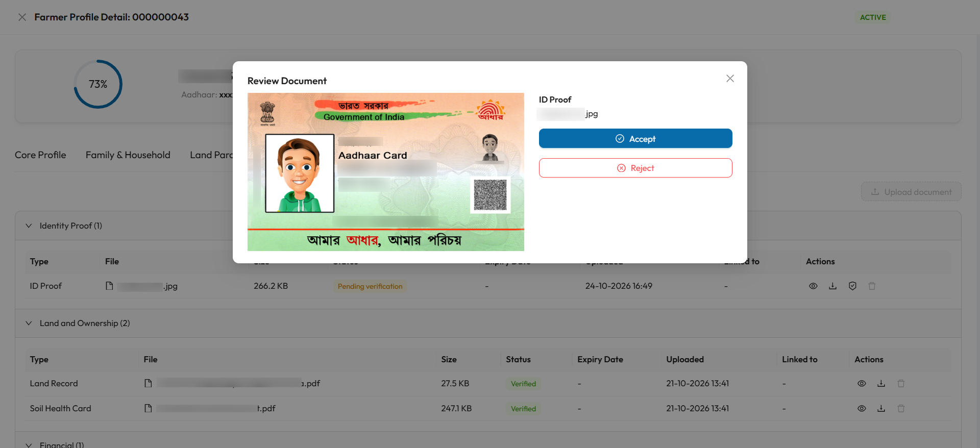Image resolution: width=980 pixels, height=448 pixels.
Task: View the ID Proof file with eye icon
Action: pos(813,286)
